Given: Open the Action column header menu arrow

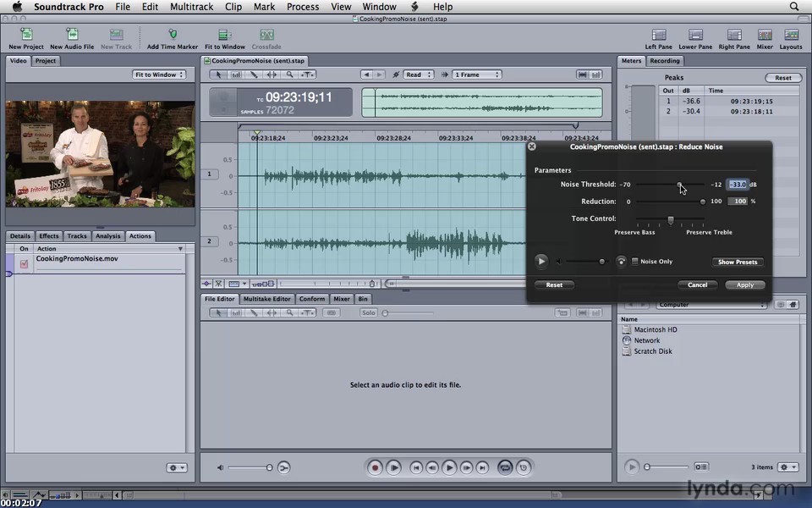Looking at the screenshot, I should point(180,249).
